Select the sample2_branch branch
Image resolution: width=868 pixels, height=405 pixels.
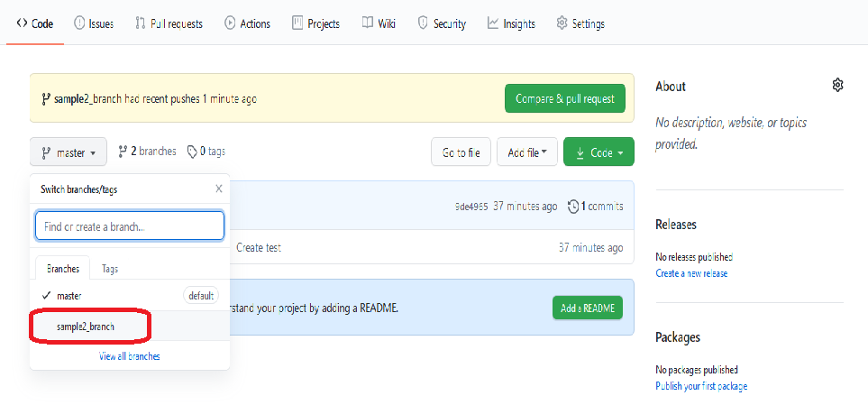(86, 326)
